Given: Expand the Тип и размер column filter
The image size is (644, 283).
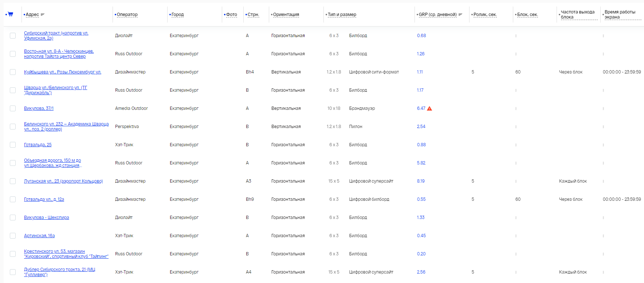Looking at the screenshot, I should pyautogui.click(x=342, y=15).
